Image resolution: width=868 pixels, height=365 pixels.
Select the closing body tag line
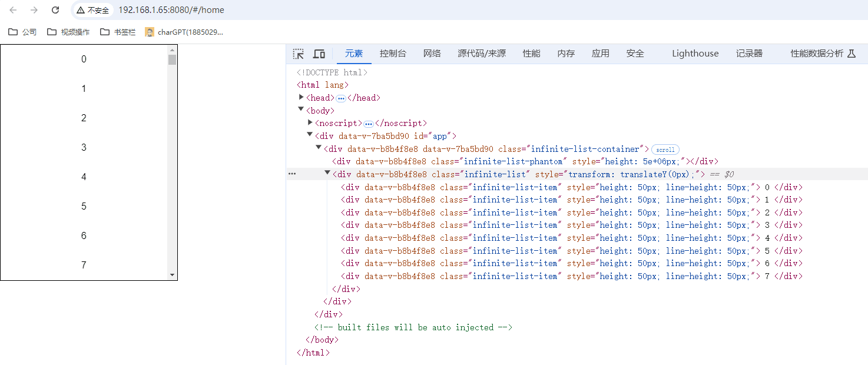click(x=322, y=340)
